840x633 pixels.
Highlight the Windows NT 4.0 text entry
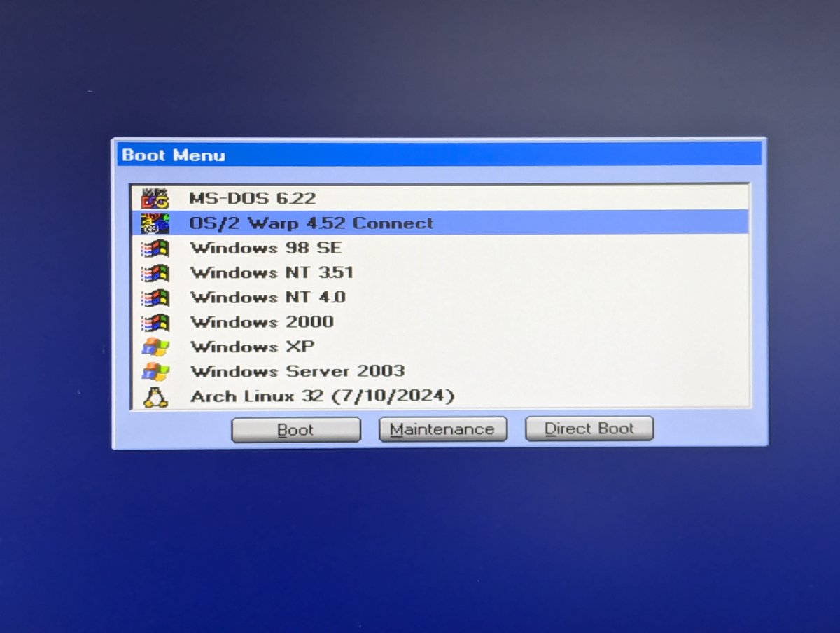[x=268, y=297]
